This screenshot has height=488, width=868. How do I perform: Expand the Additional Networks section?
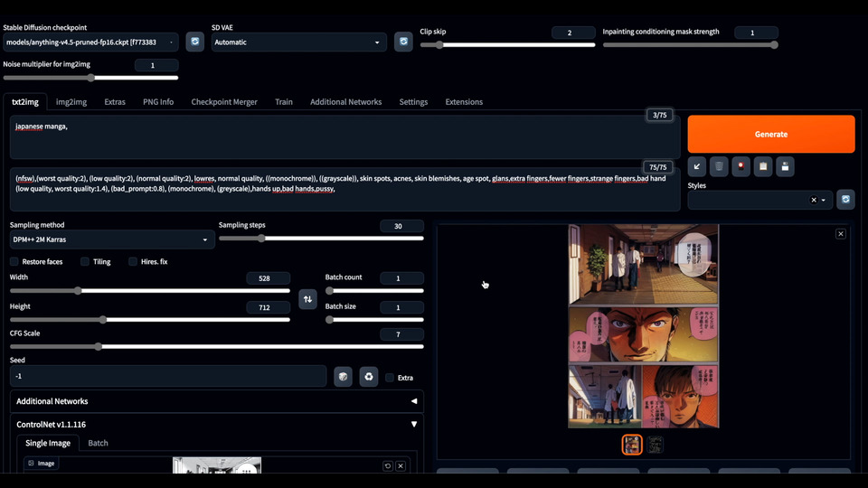pyautogui.click(x=216, y=401)
